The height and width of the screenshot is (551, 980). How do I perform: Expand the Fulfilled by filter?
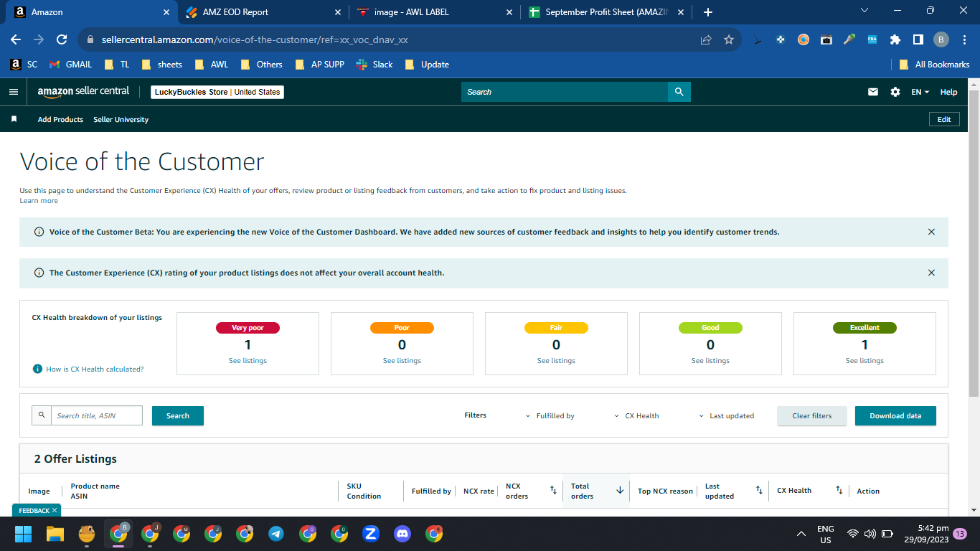551,415
